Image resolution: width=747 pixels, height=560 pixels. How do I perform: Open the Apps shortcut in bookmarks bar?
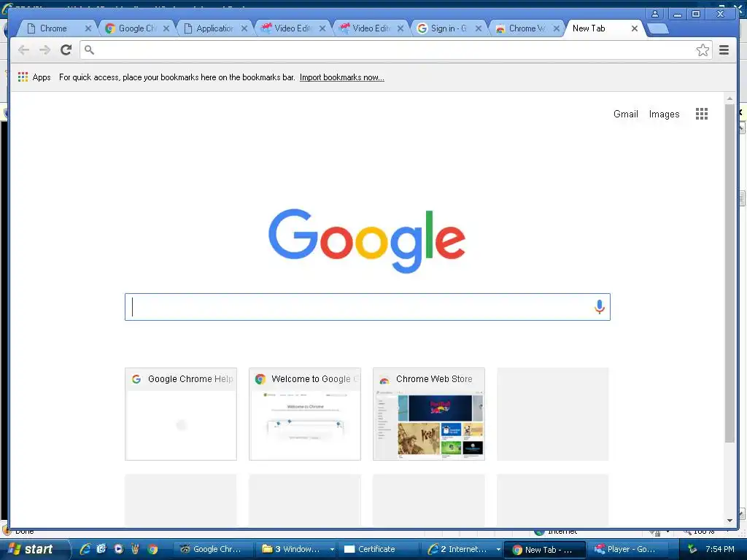[x=34, y=77]
